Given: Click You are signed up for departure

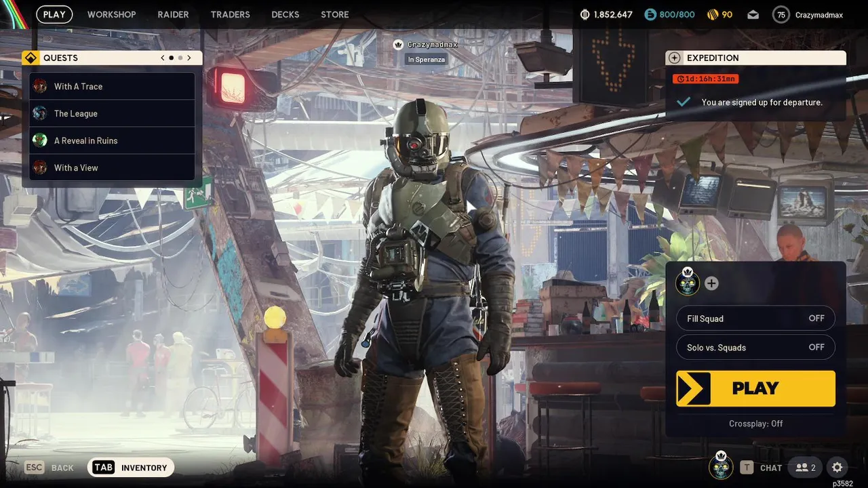Looking at the screenshot, I should click(762, 102).
